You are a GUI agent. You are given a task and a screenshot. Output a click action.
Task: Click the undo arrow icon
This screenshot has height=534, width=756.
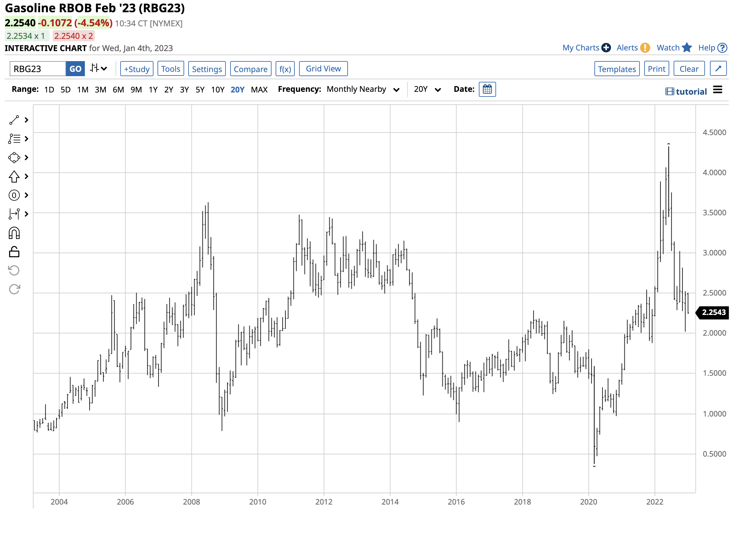click(14, 271)
